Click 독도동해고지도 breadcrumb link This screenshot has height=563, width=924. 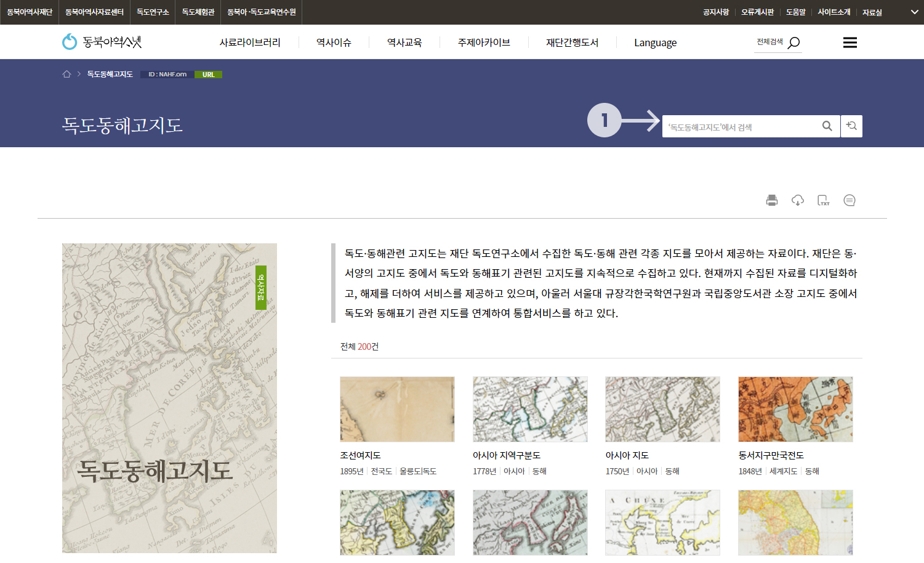click(x=110, y=74)
